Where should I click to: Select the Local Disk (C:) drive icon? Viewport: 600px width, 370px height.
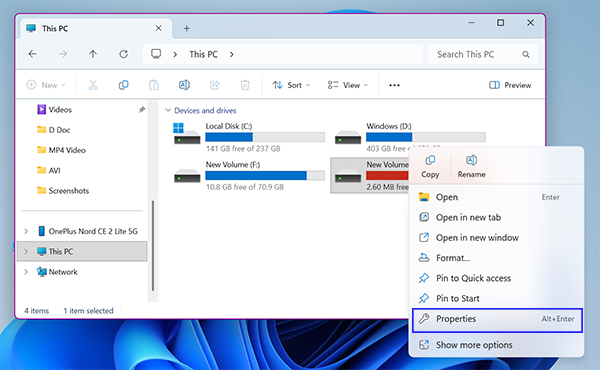tap(186, 134)
